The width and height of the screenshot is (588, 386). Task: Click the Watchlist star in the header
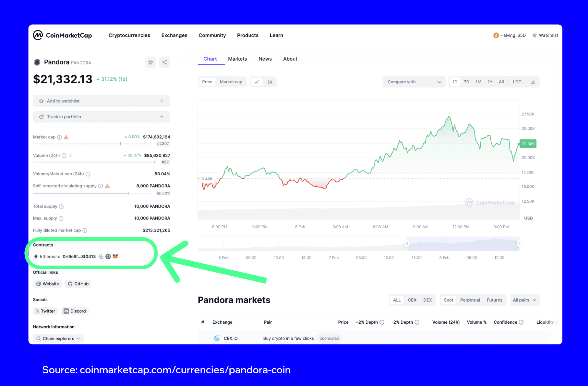point(534,35)
